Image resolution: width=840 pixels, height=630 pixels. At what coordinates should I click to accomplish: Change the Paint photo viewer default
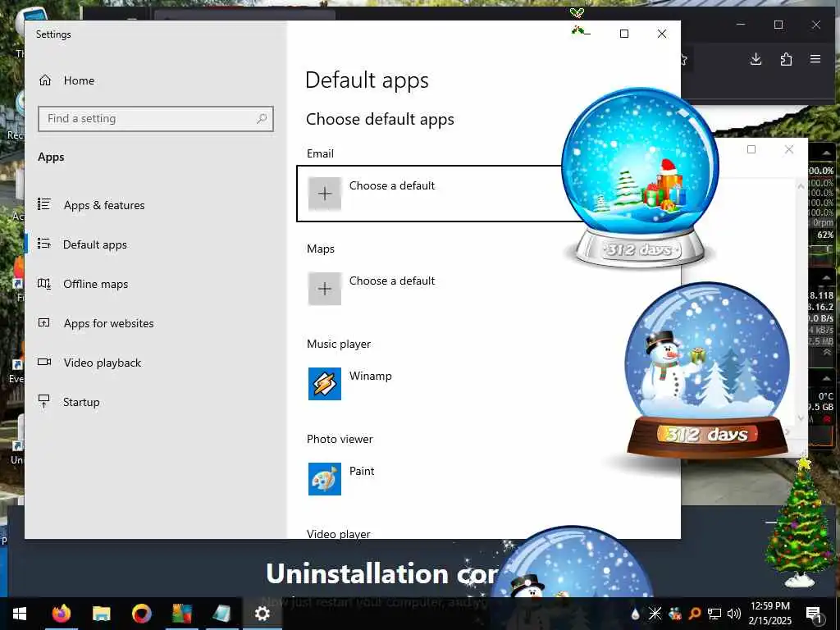[342, 479]
